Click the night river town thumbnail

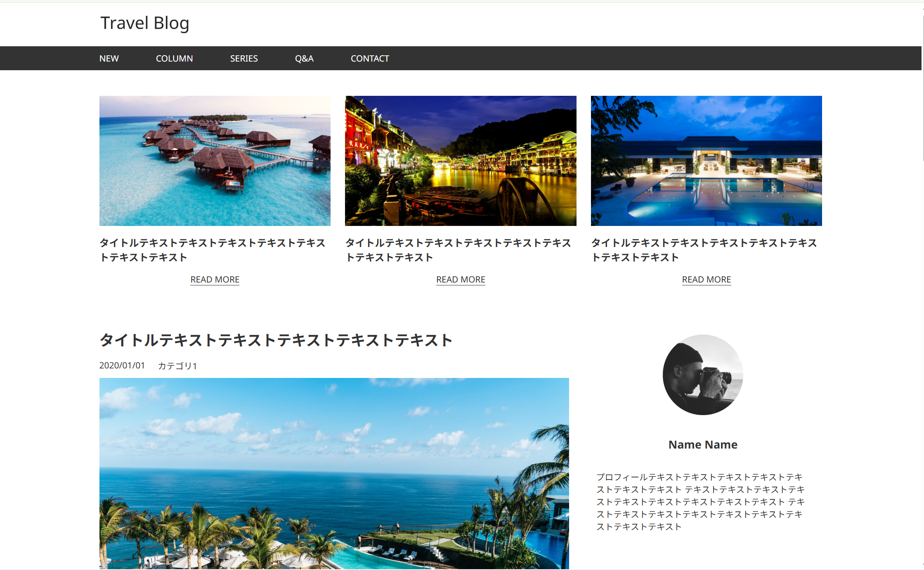(x=461, y=161)
